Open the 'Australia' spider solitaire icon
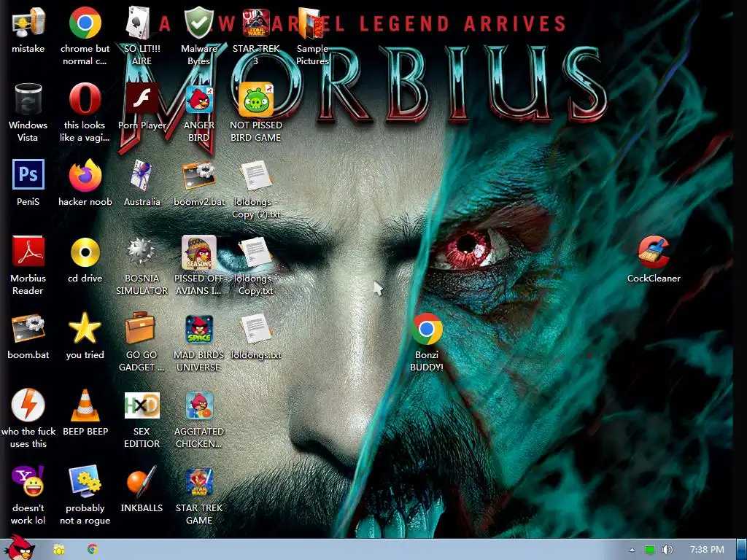The width and height of the screenshot is (747, 560). click(x=142, y=175)
